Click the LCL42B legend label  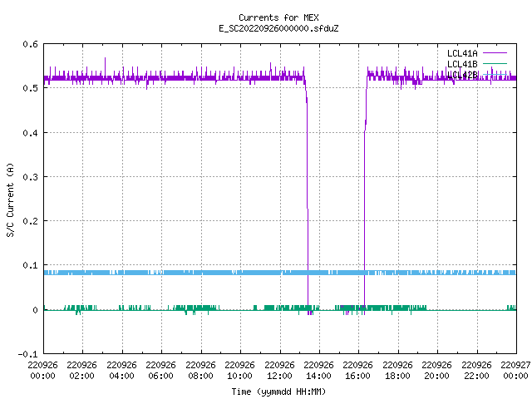click(462, 75)
